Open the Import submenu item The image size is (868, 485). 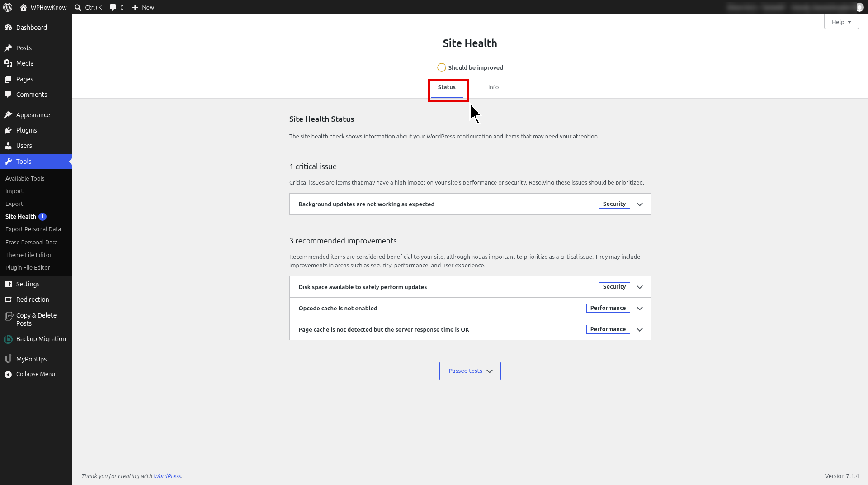point(14,191)
